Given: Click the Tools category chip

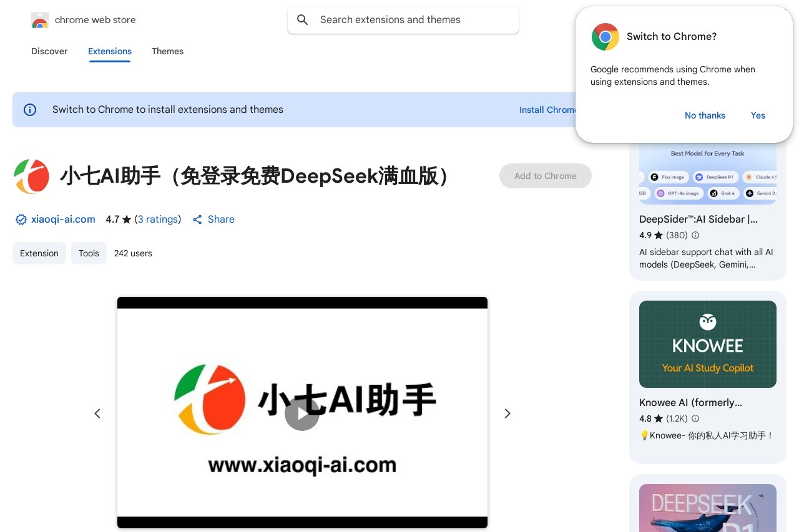Looking at the screenshot, I should click(89, 253).
